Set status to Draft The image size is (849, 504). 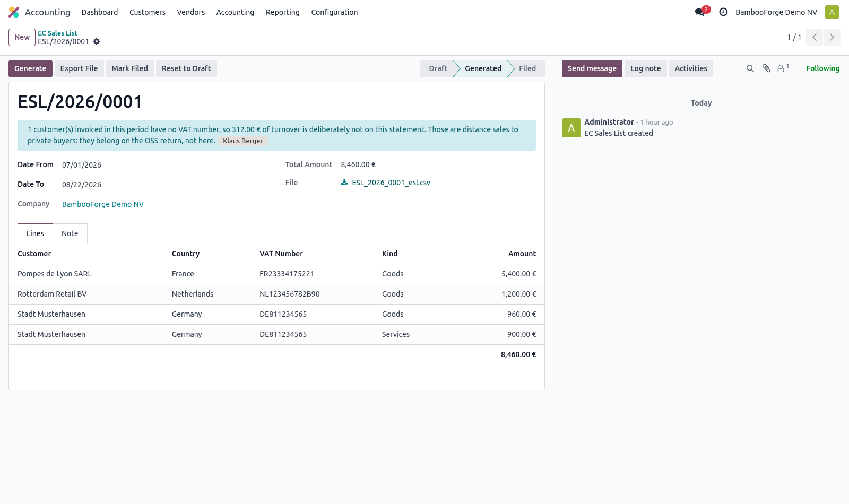(438, 68)
